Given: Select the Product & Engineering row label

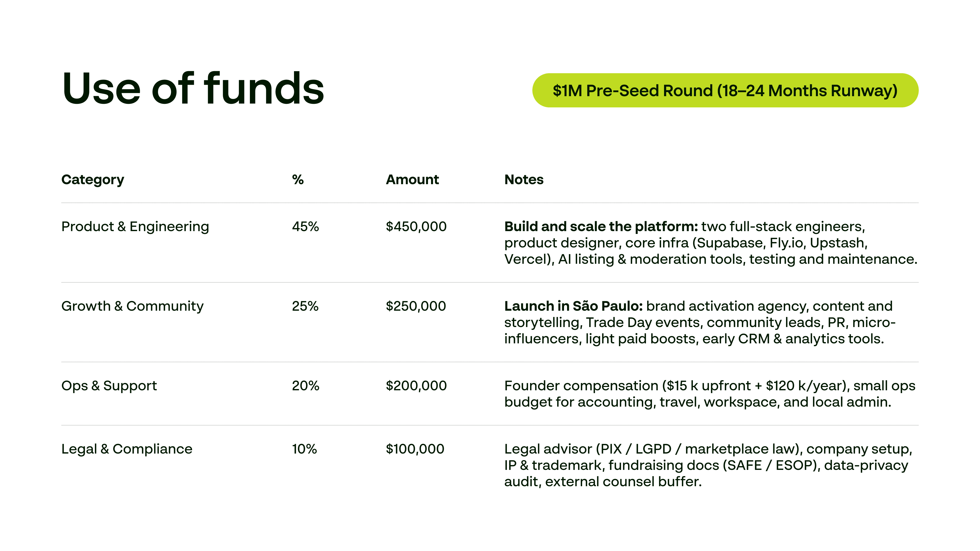Looking at the screenshot, I should (135, 227).
